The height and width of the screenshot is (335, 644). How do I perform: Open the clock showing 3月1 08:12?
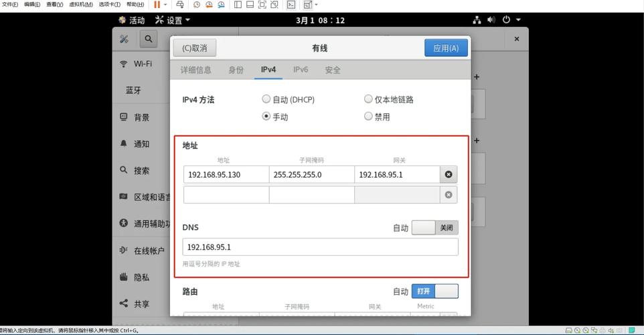(321, 20)
